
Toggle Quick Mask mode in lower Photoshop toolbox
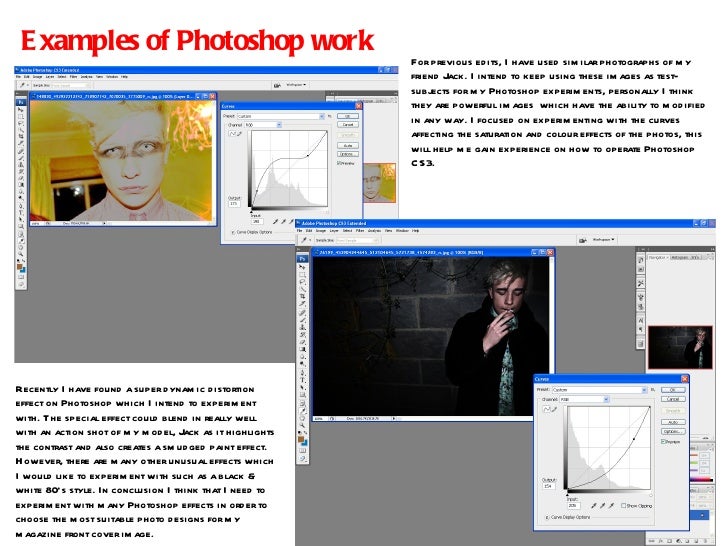pyautogui.click(x=303, y=450)
